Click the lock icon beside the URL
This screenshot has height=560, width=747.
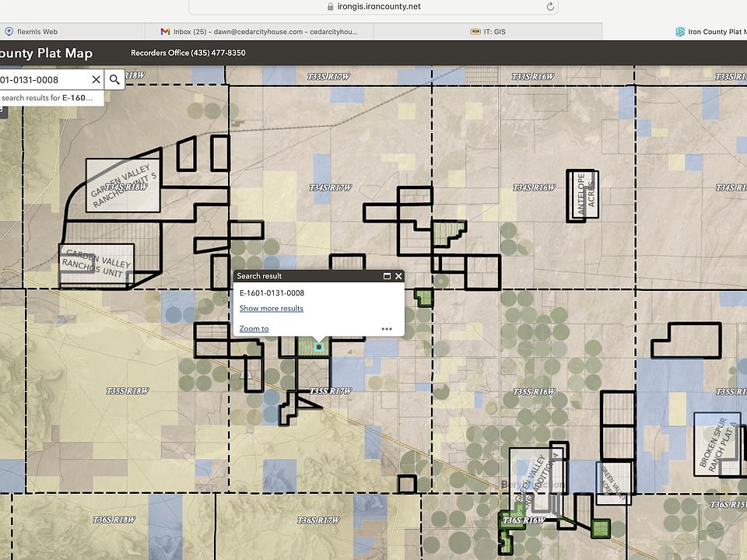(330, 7)
